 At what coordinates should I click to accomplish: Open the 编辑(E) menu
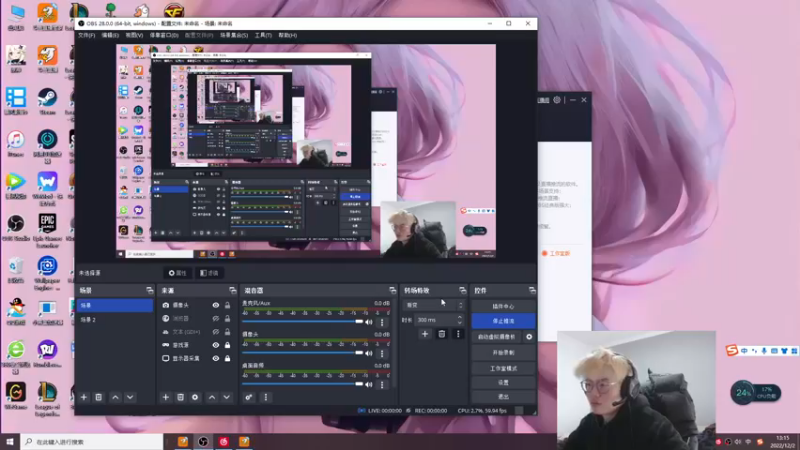tap(110, 35)
